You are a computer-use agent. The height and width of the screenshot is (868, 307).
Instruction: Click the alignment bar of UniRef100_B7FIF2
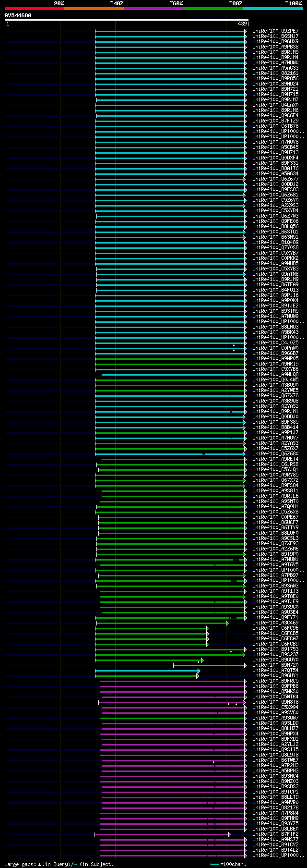163,835
